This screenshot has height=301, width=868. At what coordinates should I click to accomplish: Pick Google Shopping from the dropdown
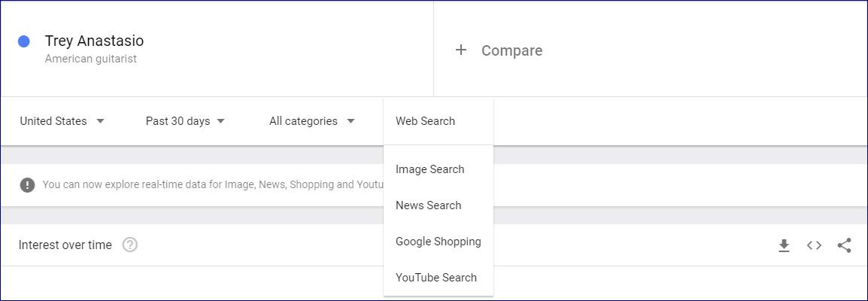pos(438,242)
